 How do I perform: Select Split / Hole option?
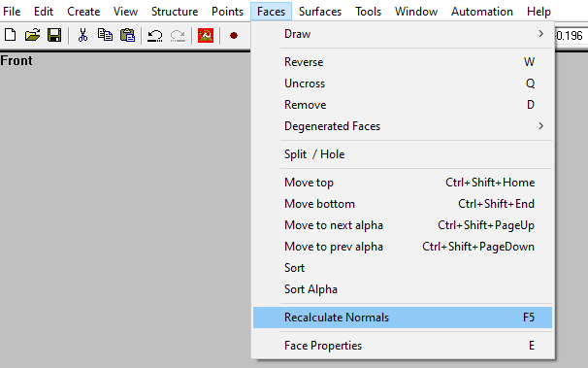click(x=403, y=154)
